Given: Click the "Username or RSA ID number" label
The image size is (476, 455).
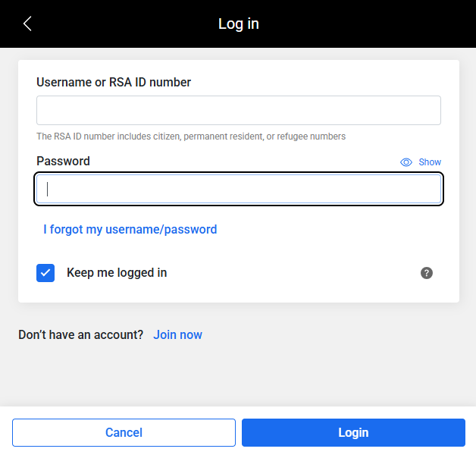Looking at the screenshot, I should point(114,83).
